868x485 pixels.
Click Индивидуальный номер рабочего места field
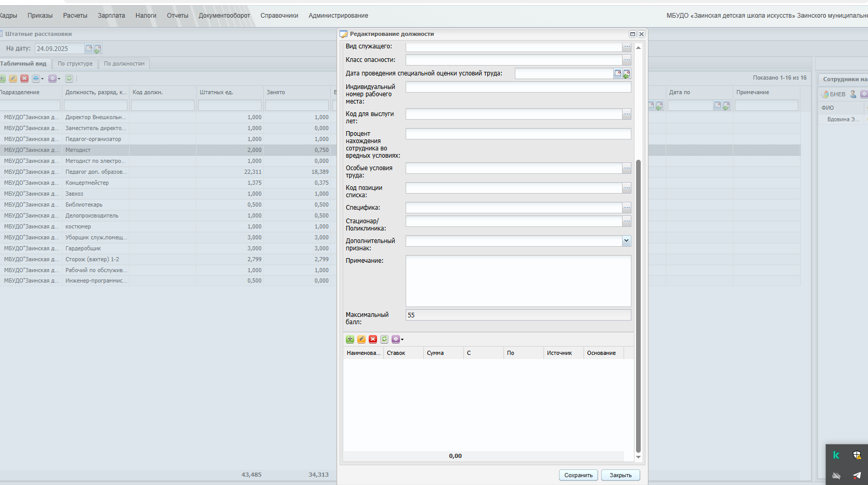[x=519, y=87]
